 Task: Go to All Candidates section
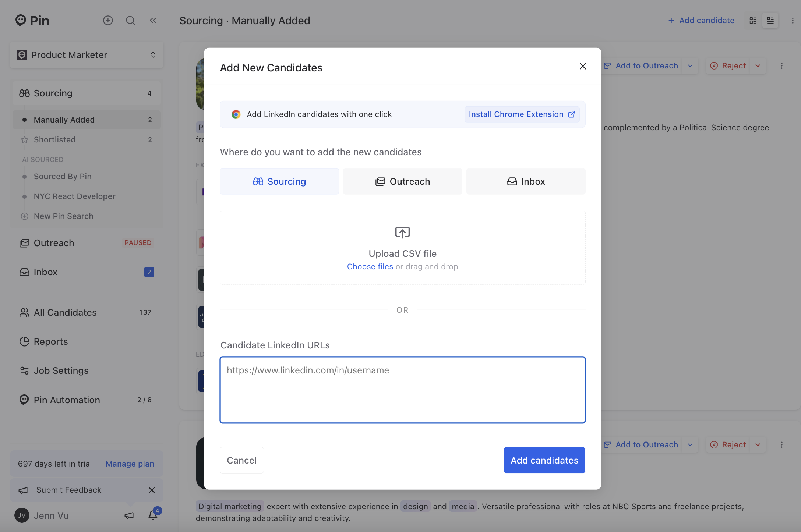(x=65, y=312)
